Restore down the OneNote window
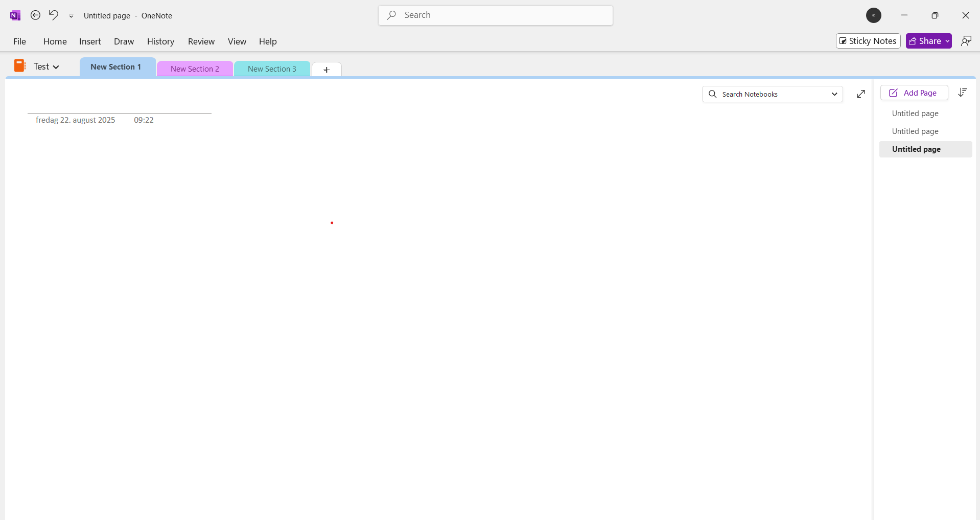This screenshot has height=520, width=980. tap(935, 15)
